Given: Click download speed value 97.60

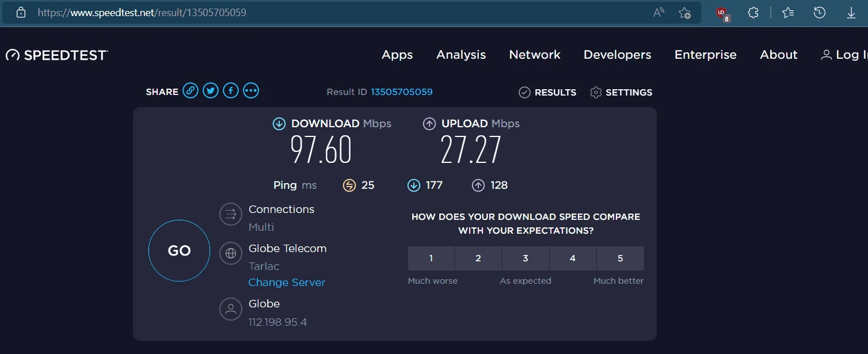Looking at the screenshot, I should [321, 151].
